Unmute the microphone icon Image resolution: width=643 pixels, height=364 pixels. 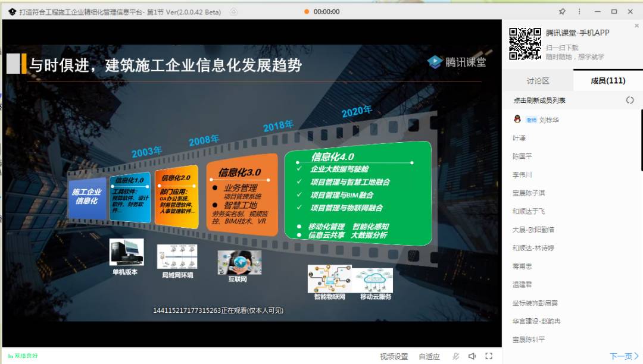(456, 356)
